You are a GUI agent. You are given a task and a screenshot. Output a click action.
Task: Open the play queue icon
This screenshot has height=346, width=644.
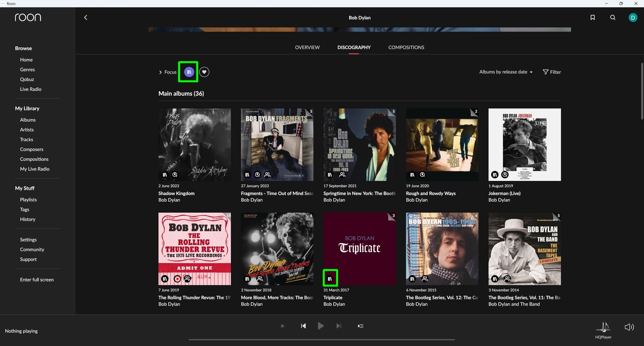click(x=360, y=326)
